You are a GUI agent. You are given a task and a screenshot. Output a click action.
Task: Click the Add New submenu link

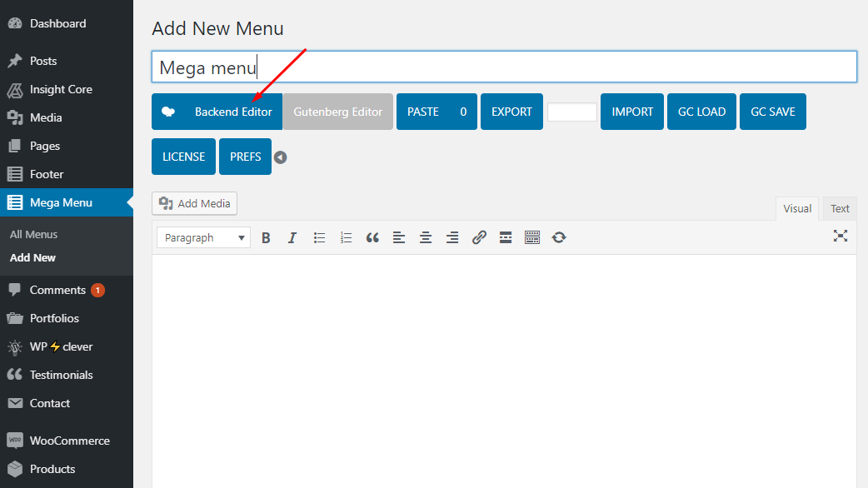32,258
